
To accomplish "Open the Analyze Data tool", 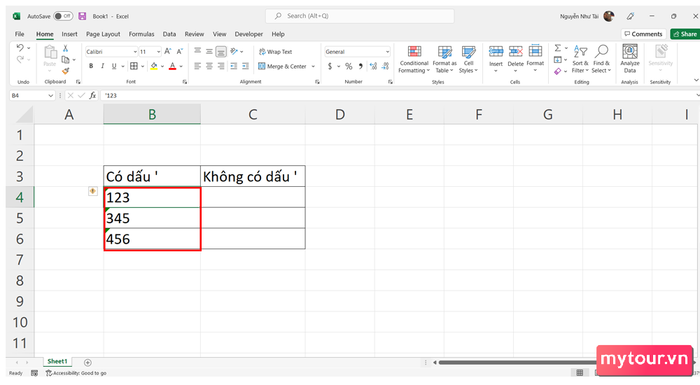I will (629, 59).
